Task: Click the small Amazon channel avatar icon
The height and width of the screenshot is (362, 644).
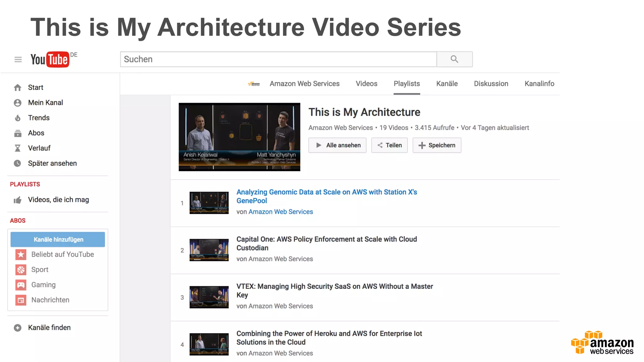Action: coord(254,84)
